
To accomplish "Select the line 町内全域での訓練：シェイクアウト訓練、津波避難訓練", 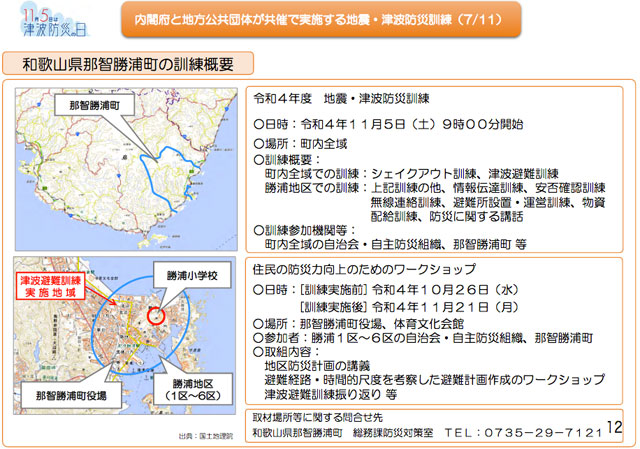I will coord(411,174).
